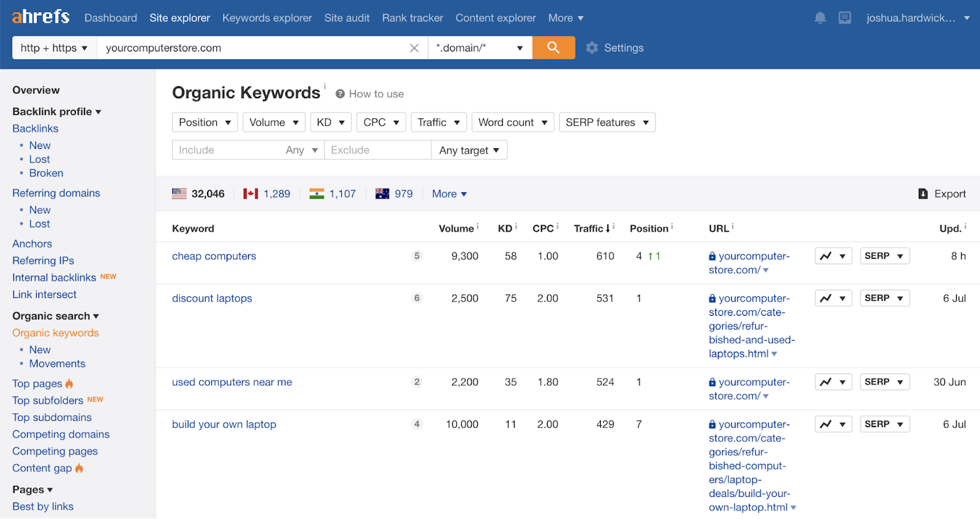
Task: Click the Export button
Action: [x=942, y=194]
